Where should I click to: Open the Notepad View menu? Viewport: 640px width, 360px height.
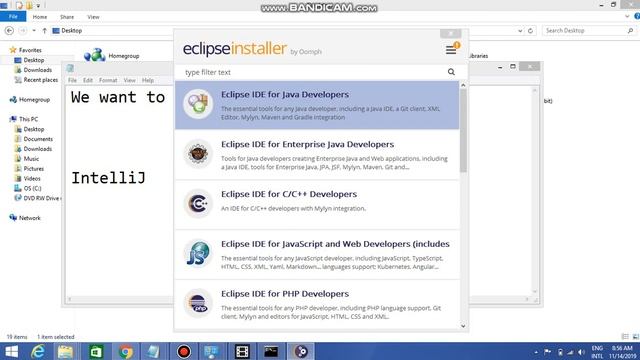point(129,80)
